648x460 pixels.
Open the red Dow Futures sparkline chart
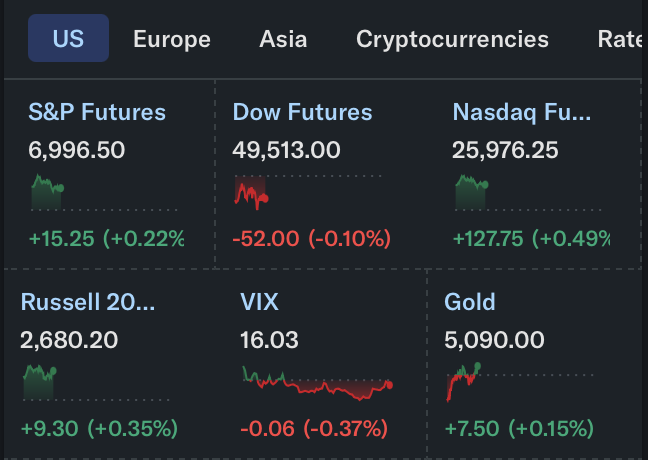click(252, 191)
